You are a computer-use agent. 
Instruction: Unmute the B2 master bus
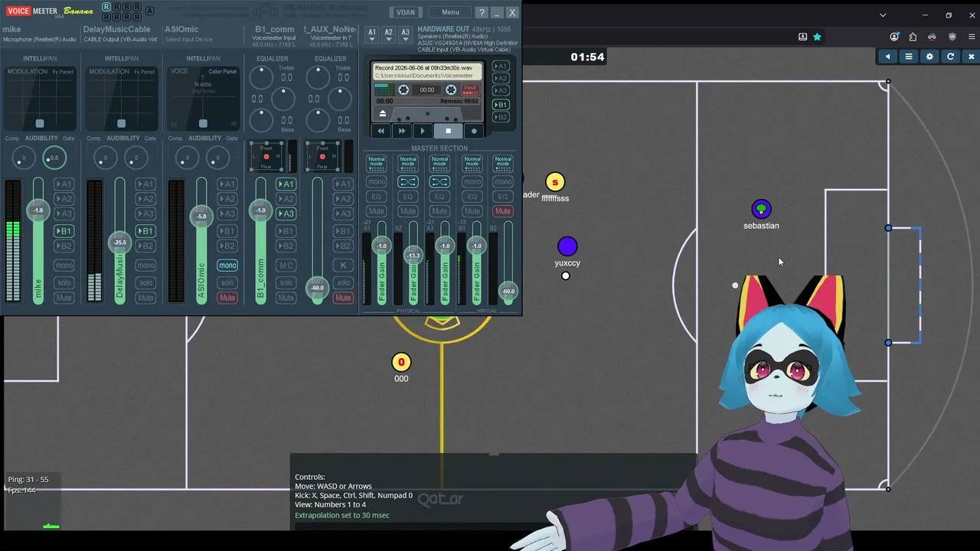coord(503,211)
